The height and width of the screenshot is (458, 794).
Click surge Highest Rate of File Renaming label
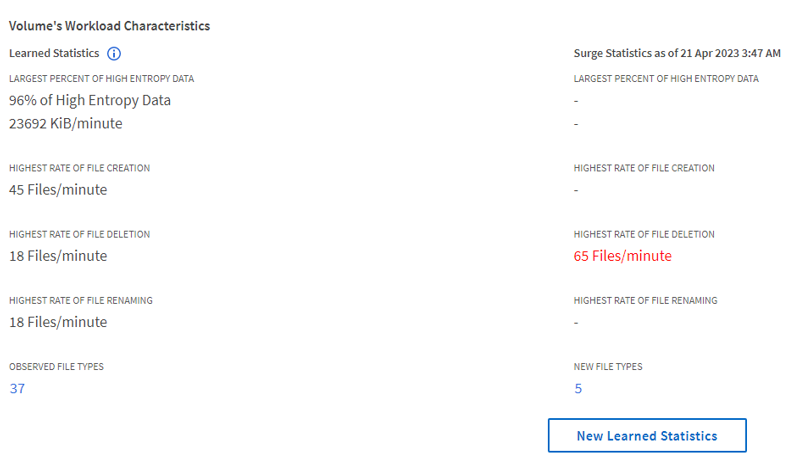(x=645, y=300)
